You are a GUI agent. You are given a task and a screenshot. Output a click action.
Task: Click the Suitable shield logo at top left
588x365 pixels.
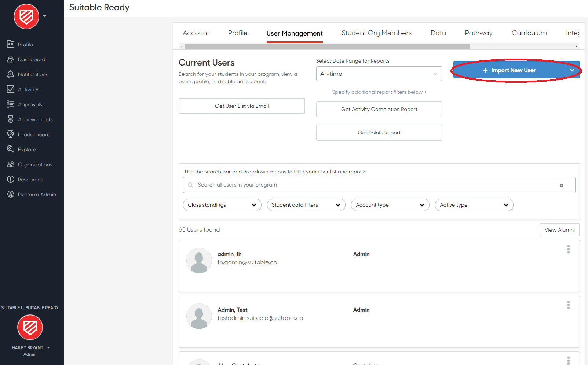pos(26,16)
